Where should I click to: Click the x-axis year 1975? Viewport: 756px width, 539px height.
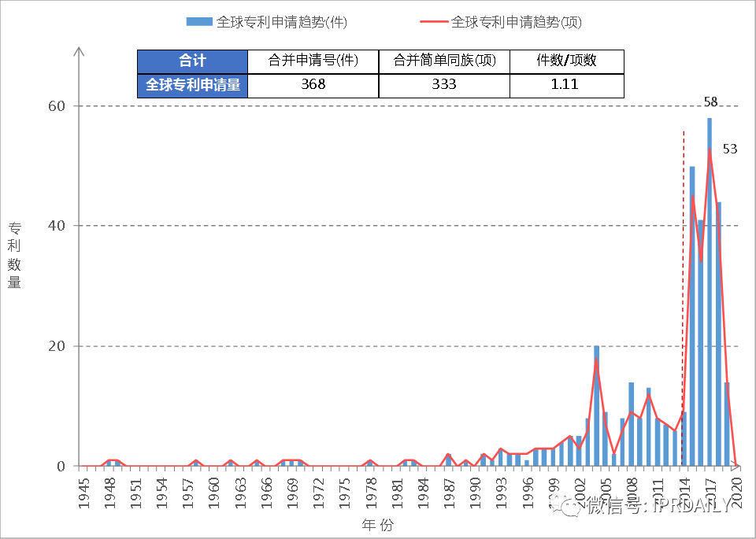click(345, 493)
